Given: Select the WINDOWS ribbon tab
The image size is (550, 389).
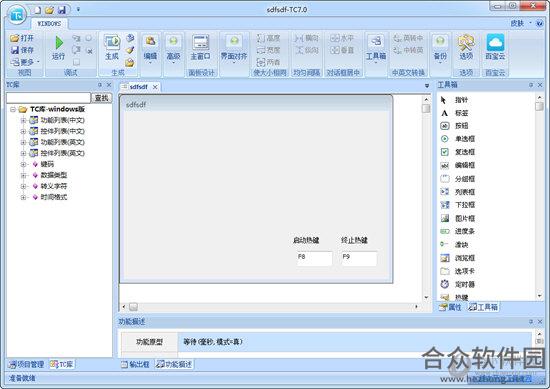Looking at the screenshot, I should 49,24.
